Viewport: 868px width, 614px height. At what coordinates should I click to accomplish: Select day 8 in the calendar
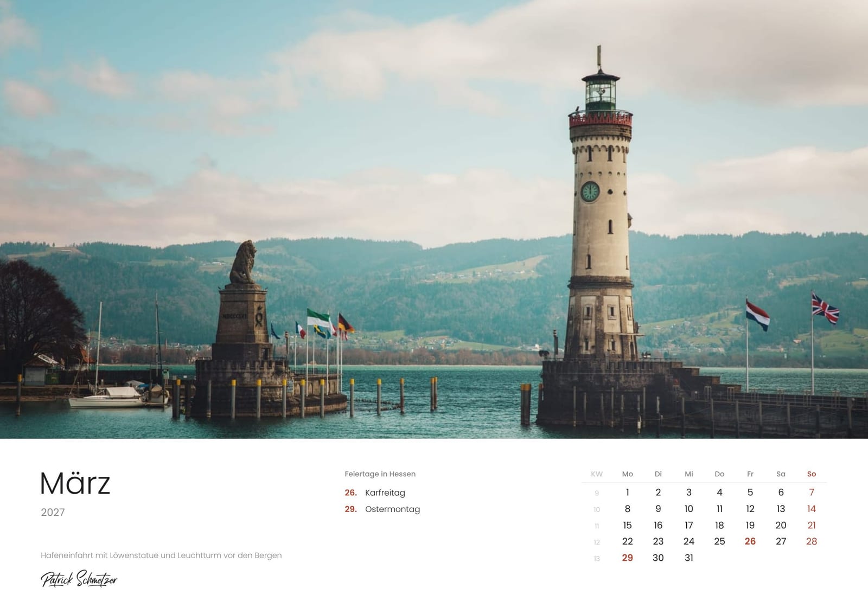pos(628,509)
